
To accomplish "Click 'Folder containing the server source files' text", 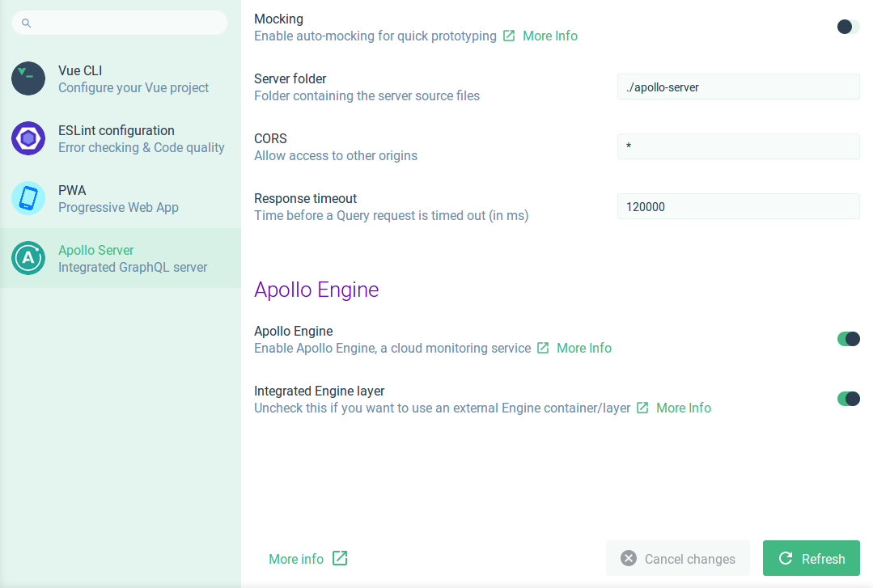I will (x=367, y=95).
